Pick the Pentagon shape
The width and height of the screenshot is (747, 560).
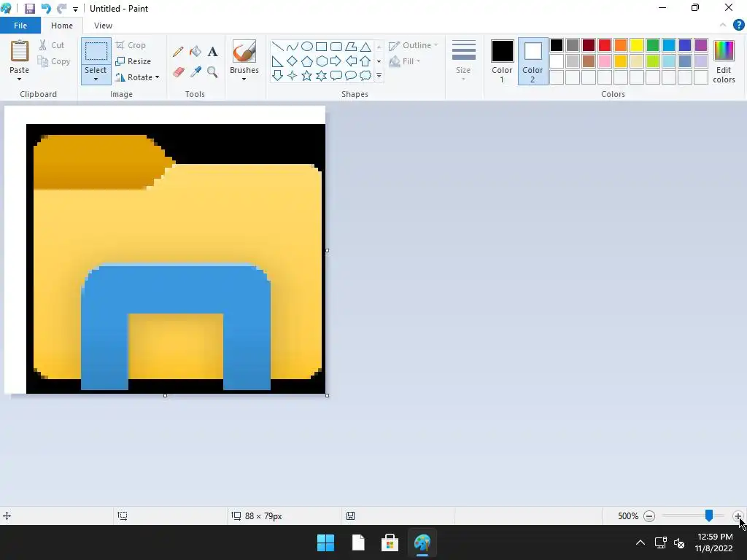pyautogui.click(x=307, y=61)
